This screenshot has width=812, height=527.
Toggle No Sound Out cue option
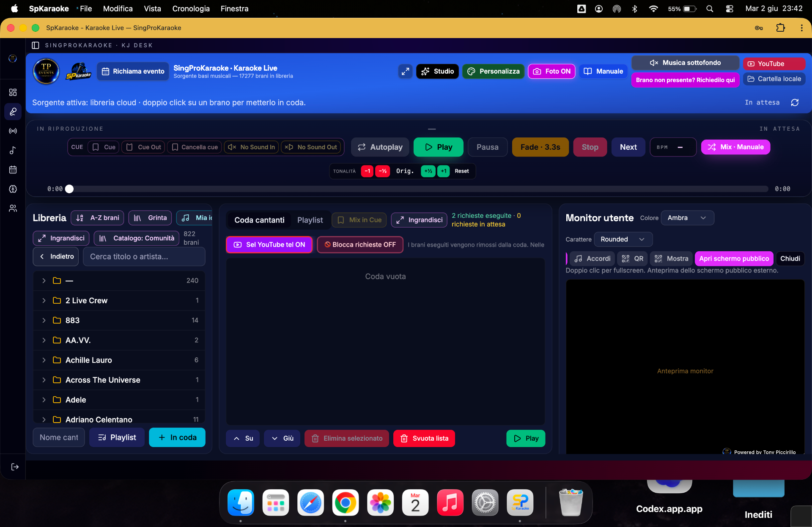tap(311, 147)
